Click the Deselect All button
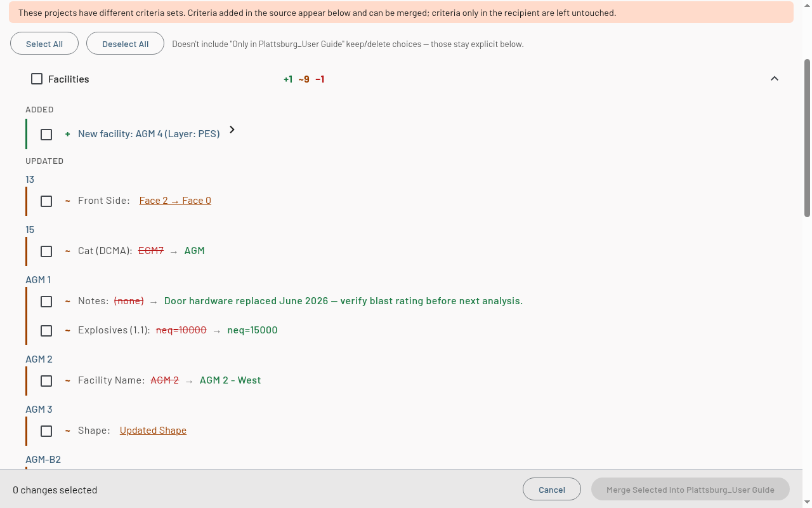 125,44
